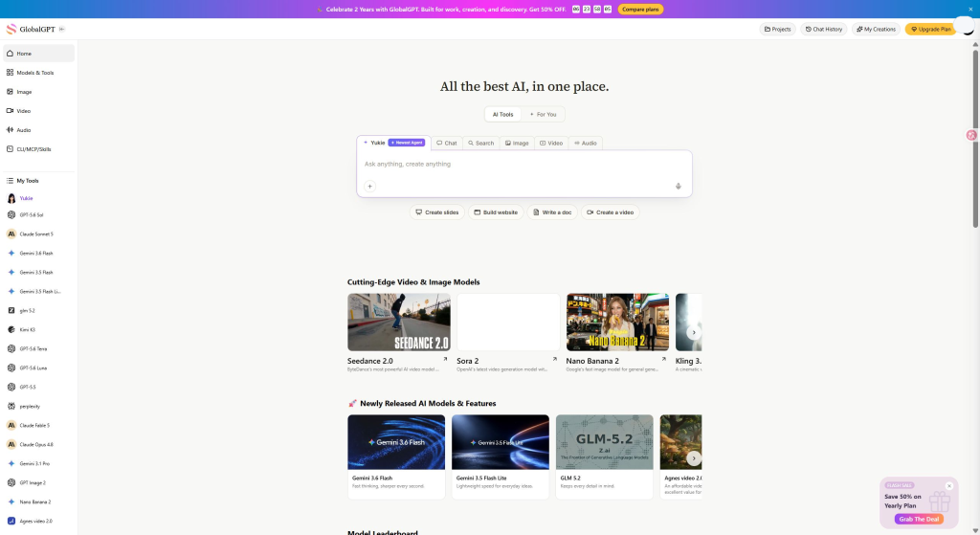
Task: Select the AI Tools toggle option
Action: (503, 115)
